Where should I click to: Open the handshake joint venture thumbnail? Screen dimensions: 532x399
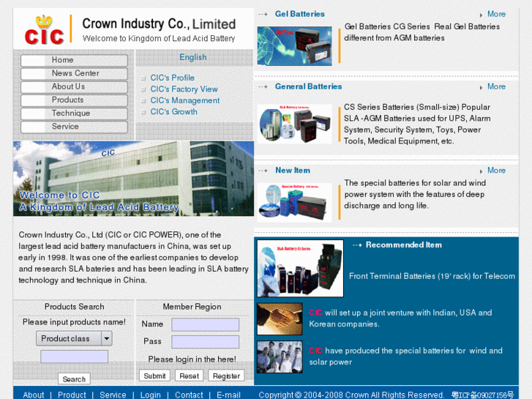pos(280,319)
